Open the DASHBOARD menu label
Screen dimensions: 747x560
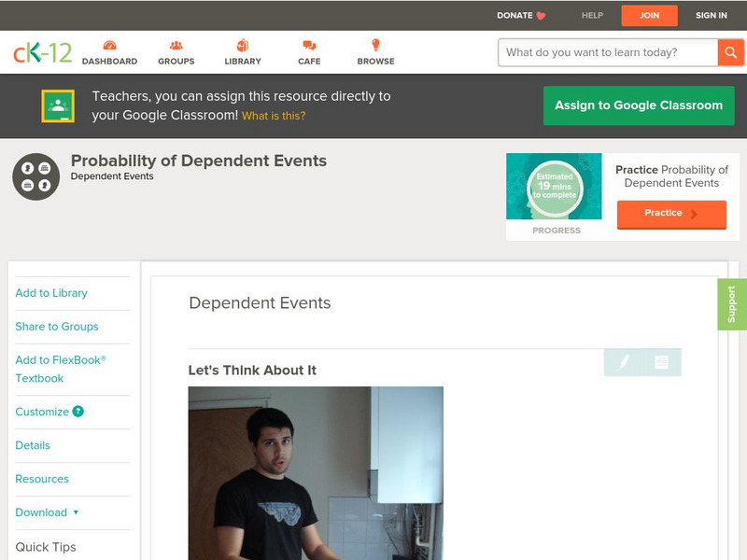tap(109, 62)
